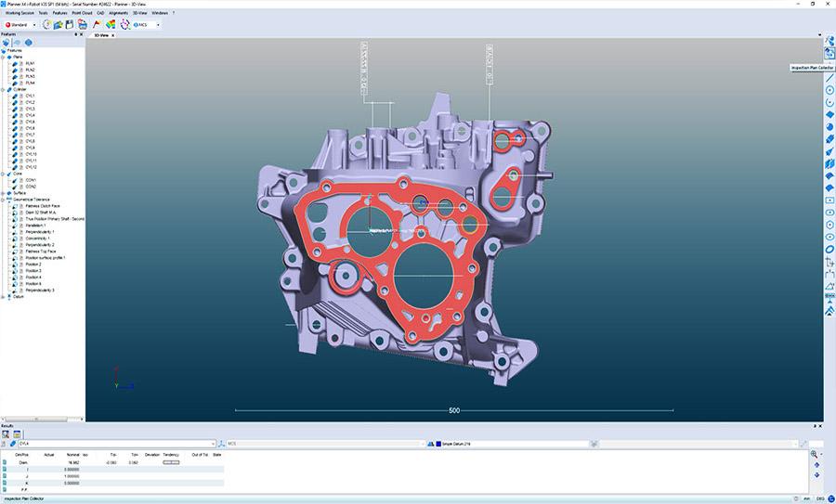Select the Circle feature tool
836x504 pixels.
coord(829,90)
